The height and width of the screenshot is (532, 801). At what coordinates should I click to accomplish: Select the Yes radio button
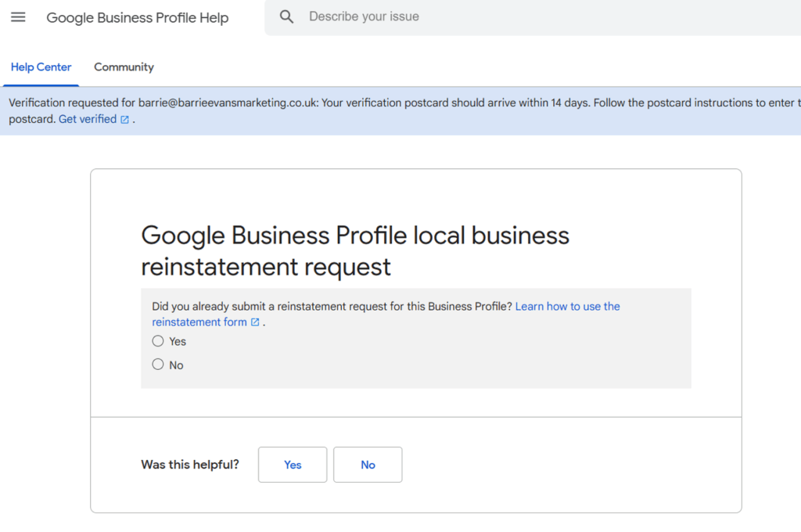[157, 341]
